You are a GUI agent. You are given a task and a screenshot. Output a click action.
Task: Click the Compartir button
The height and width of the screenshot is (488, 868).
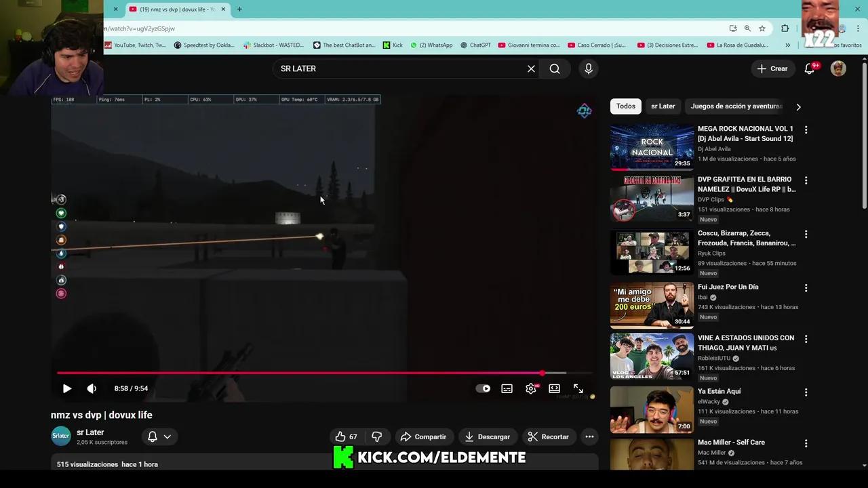point(422,436)
